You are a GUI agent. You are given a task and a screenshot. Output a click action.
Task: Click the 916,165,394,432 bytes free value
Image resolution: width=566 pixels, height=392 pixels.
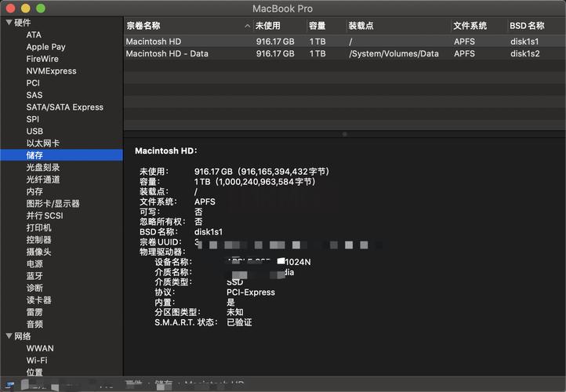coord(262,171)
